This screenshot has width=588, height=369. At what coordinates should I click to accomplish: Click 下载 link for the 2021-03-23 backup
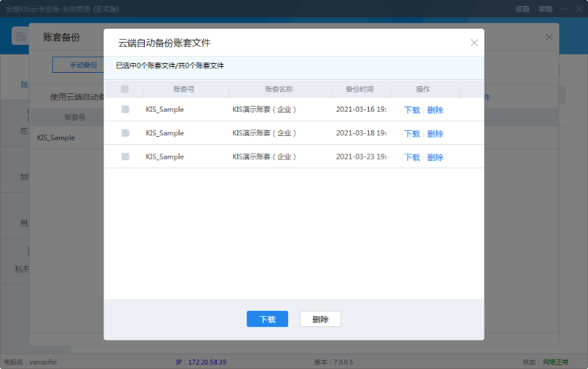pos(412,157)
